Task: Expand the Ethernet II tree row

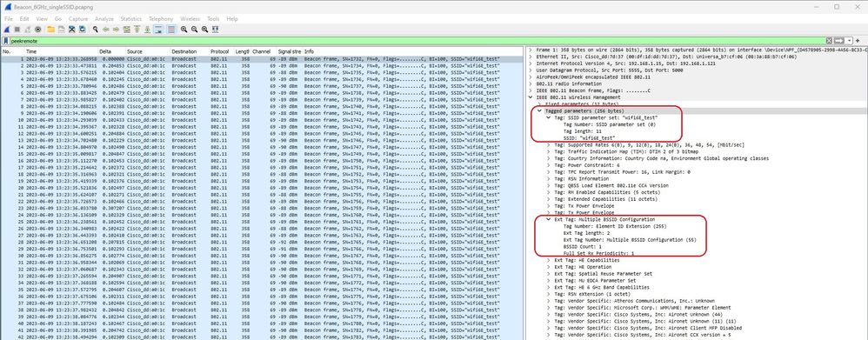Action: point(531,57)
